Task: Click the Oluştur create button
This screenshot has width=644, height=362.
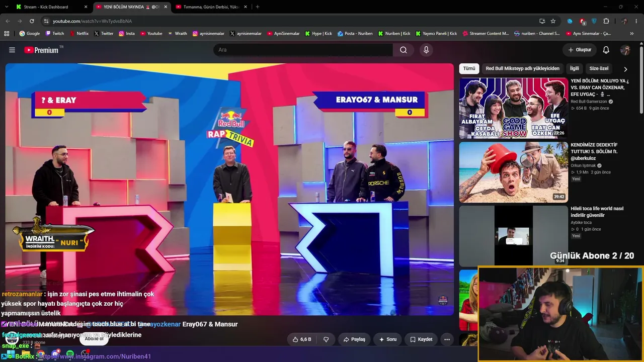Action: [x=580, y=50]
